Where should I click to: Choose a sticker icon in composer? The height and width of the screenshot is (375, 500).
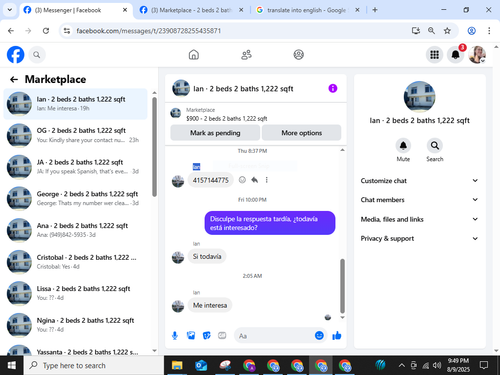tap(207, 335)
